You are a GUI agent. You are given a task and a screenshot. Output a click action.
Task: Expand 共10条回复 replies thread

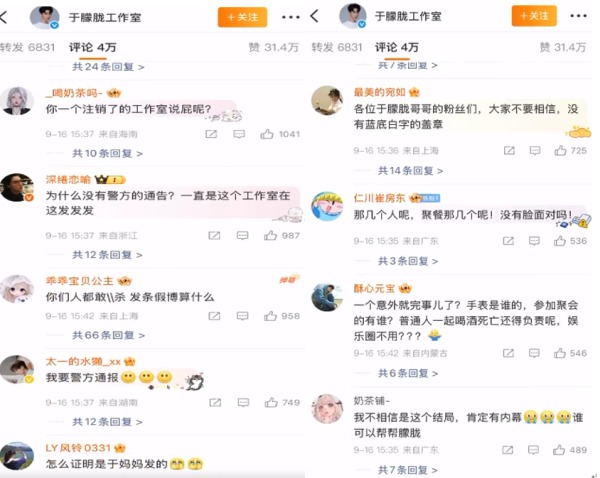tap(108, 153)
